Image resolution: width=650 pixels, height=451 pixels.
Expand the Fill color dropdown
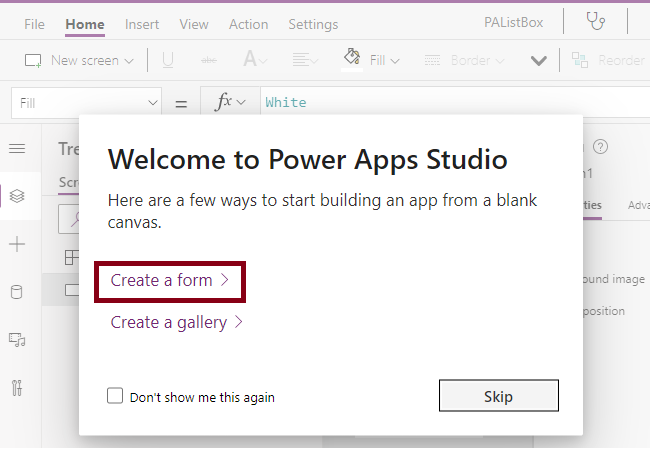pos(395,61)
